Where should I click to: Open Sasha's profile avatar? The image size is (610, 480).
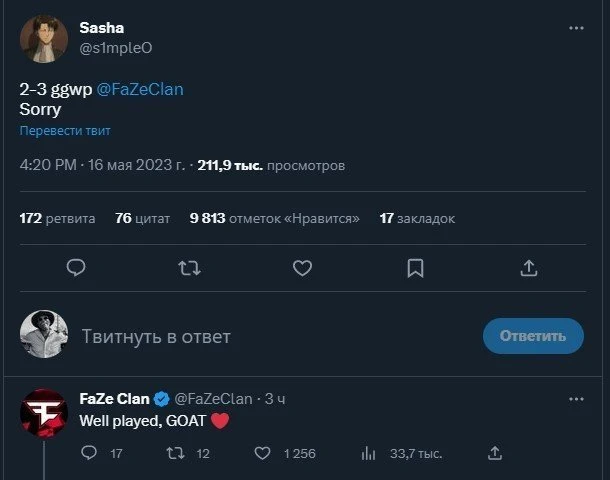coord(44,39)
